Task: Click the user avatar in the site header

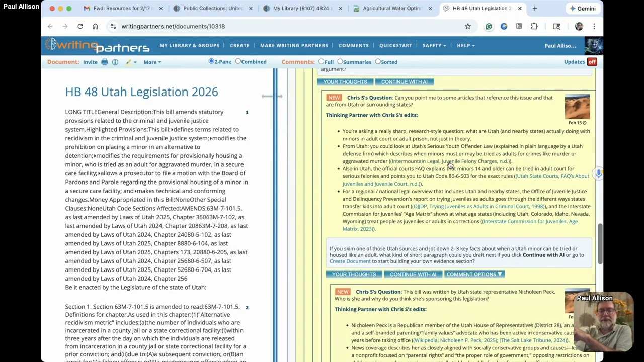Action: coord(594,46)
